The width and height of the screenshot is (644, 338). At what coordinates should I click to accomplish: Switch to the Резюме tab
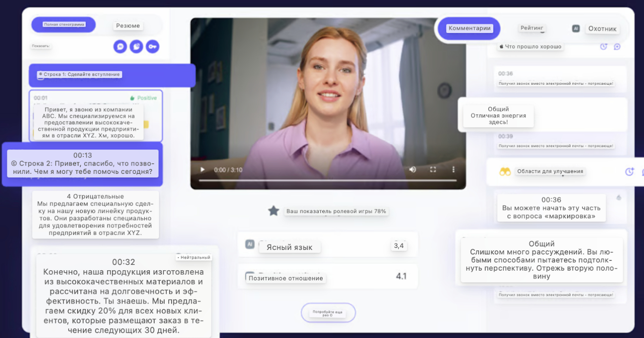[x=129, y=26]
